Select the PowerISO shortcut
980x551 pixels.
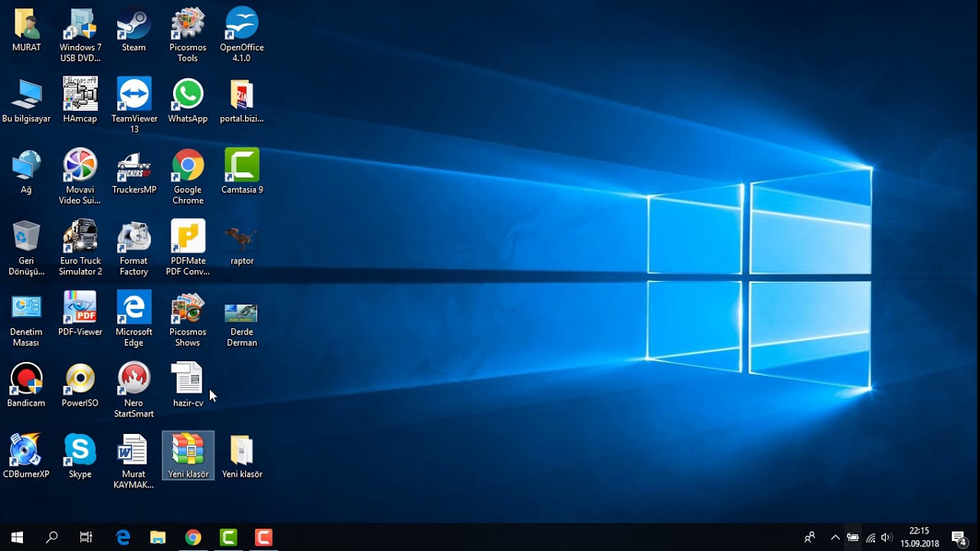pyautogui.click(x=80, y=386)
